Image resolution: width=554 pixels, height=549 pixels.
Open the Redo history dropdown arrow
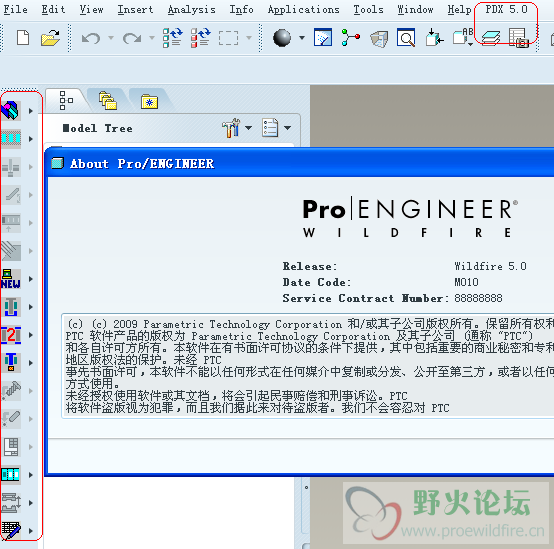152,37
